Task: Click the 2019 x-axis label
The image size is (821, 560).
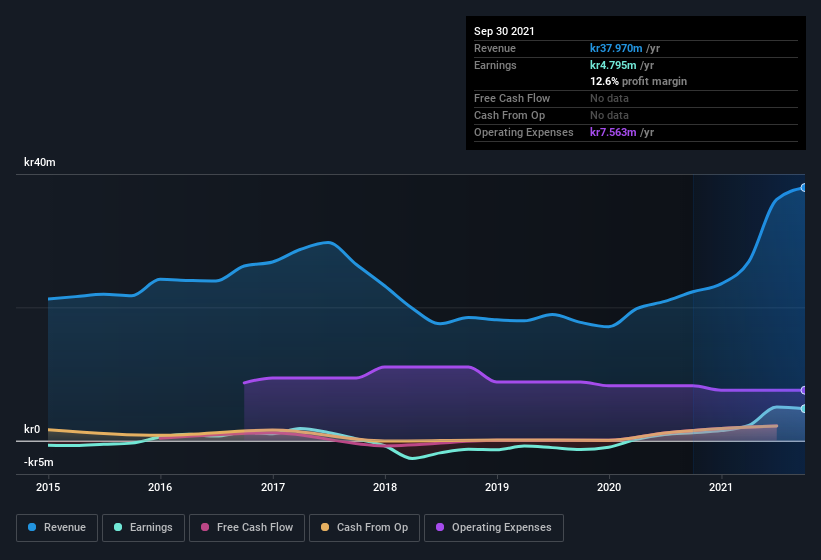Action: pyautogui.click(x=497, y=487)
